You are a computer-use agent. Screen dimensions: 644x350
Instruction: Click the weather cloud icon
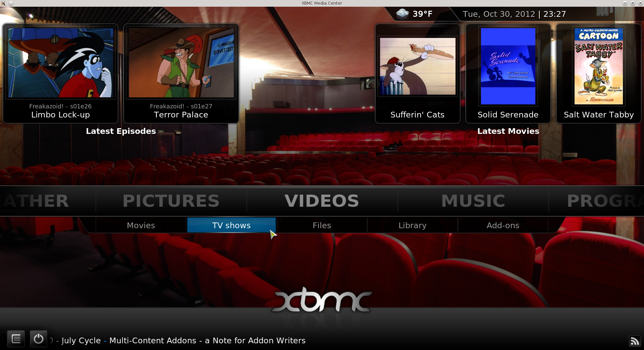click(x=402, y=14)
